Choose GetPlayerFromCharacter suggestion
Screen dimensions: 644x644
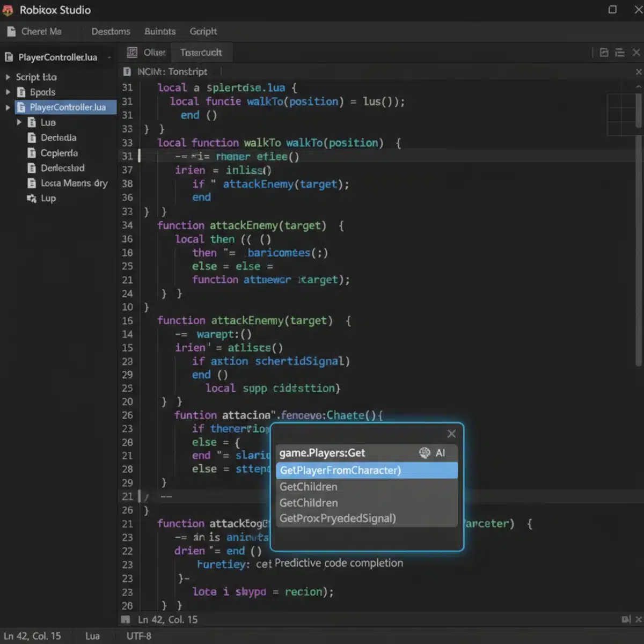pyautogui.click(x=340, y=470)
